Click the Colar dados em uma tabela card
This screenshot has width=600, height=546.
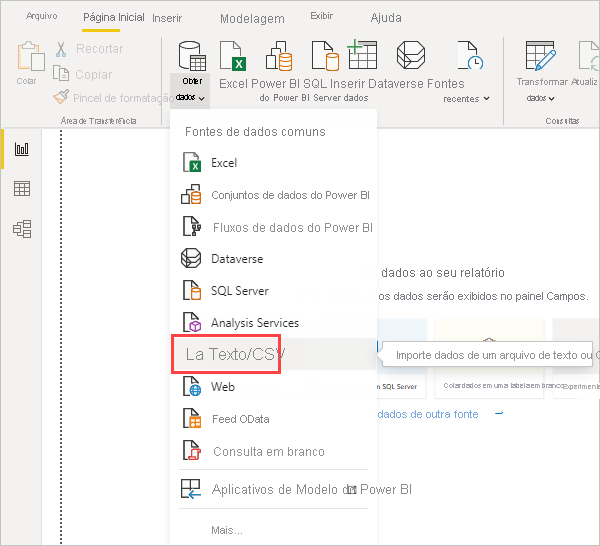click(x=489, y=359)
